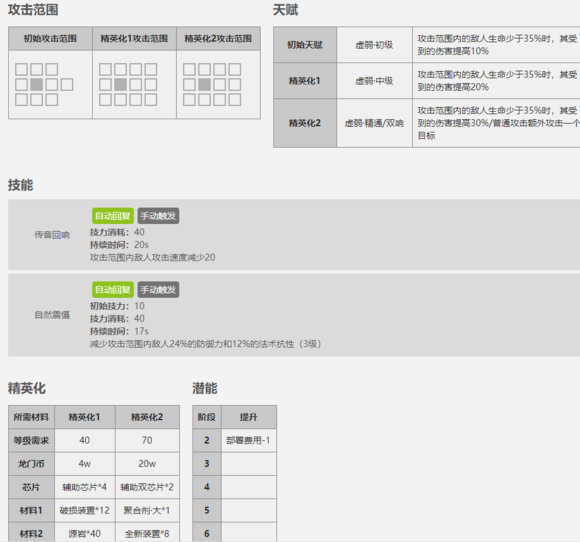Screen dimensions: 580x542
Task: Select the 初始天赋 row header
Action: pos(305,45)
